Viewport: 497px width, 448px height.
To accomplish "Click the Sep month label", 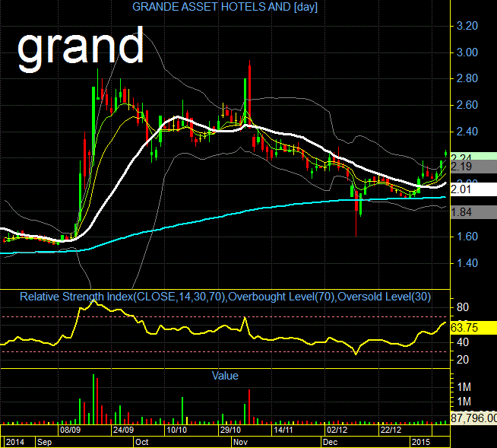I will (44, 442).
